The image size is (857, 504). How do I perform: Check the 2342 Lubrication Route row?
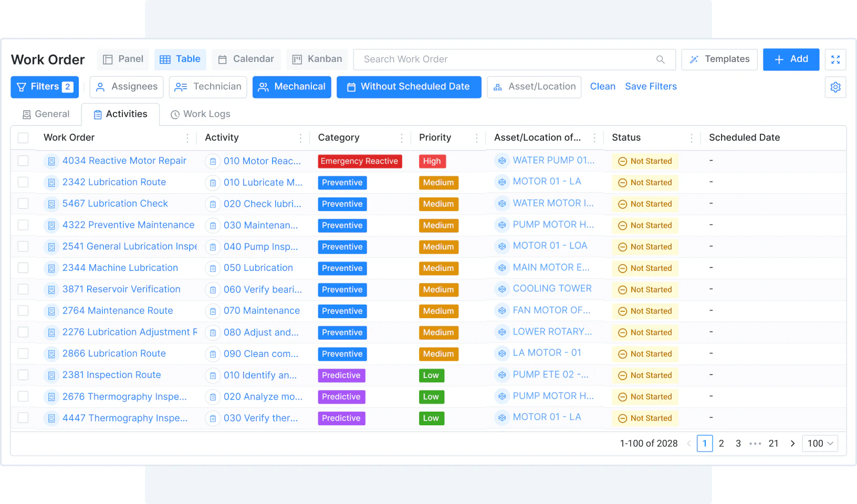click(x=23, y=182)
